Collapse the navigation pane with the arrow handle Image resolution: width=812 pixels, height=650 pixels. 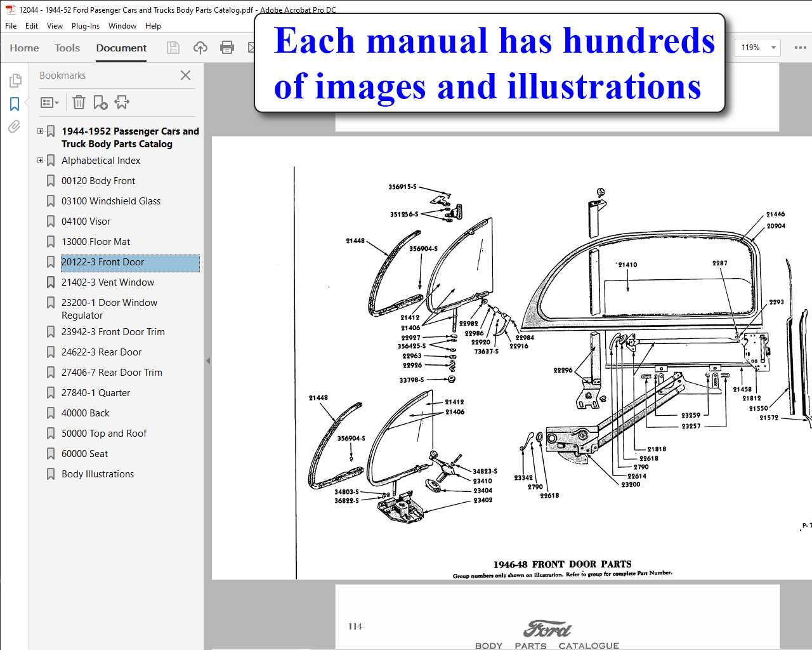208,361
